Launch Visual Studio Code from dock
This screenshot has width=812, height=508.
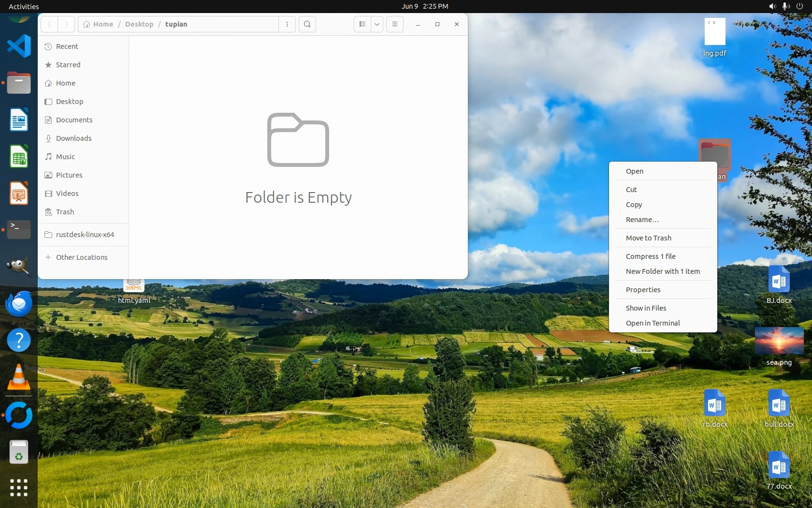[19, 46]
